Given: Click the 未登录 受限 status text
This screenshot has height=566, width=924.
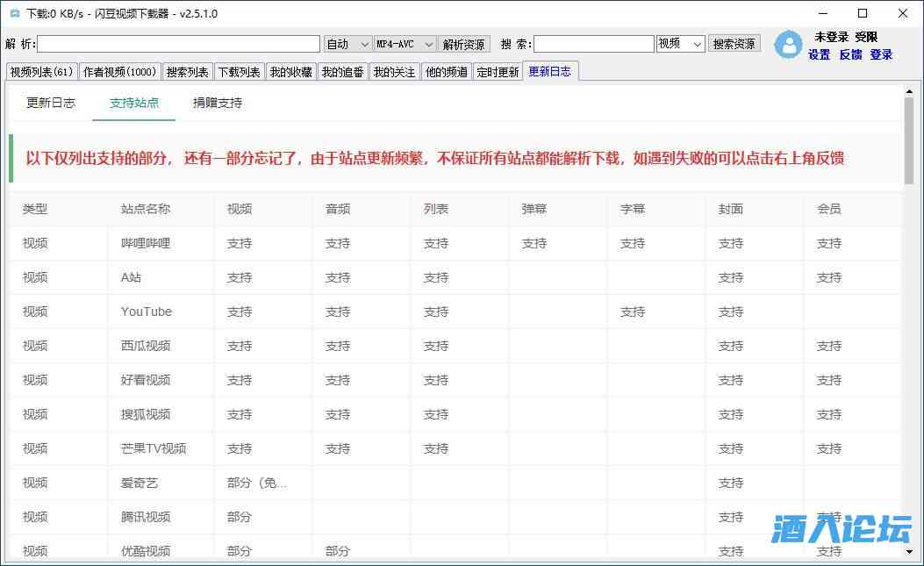Looking at the screenshot, I should click(846, 37).
